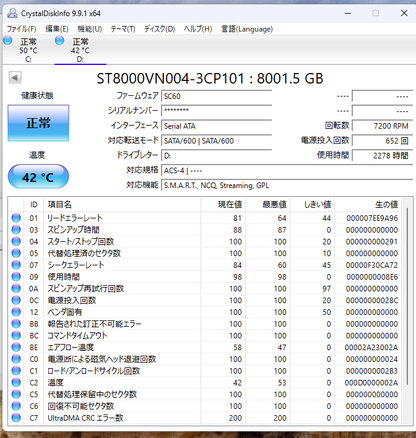The width and height of the screenshot is (416, 438).
Task: Click the status orb for ID 0A row
Action: coord(16,288)
